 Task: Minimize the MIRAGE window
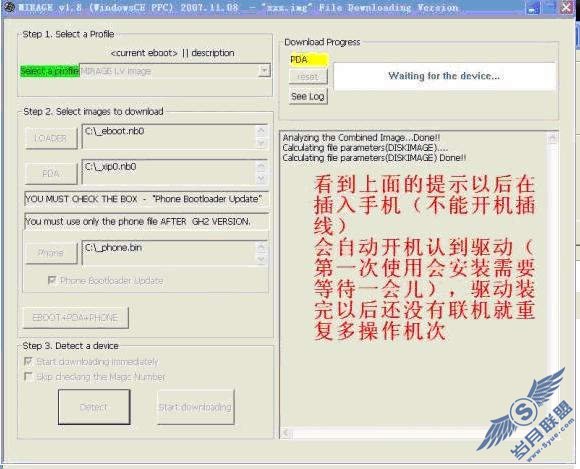click(534, 8)
